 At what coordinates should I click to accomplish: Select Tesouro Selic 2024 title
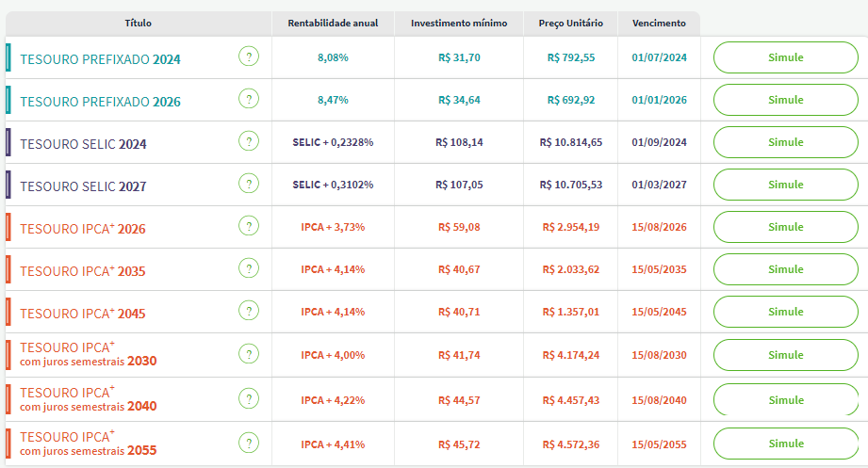(83, 144)
